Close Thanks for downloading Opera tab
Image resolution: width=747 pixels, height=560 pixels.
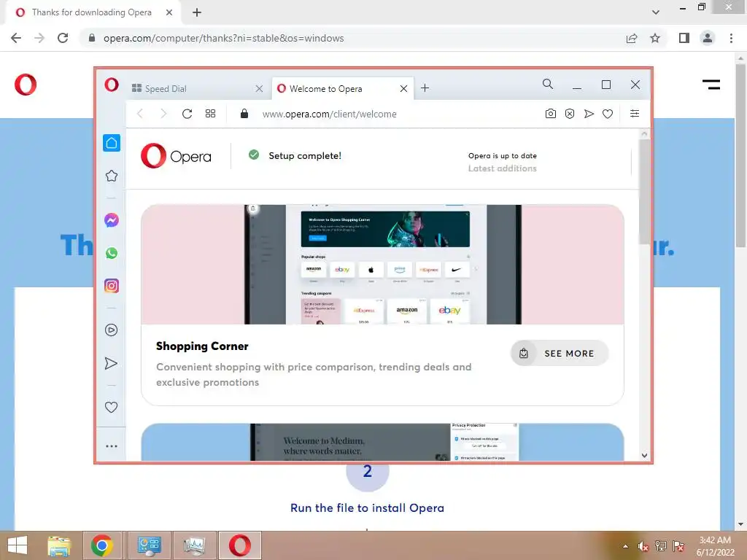pos(169,12)
